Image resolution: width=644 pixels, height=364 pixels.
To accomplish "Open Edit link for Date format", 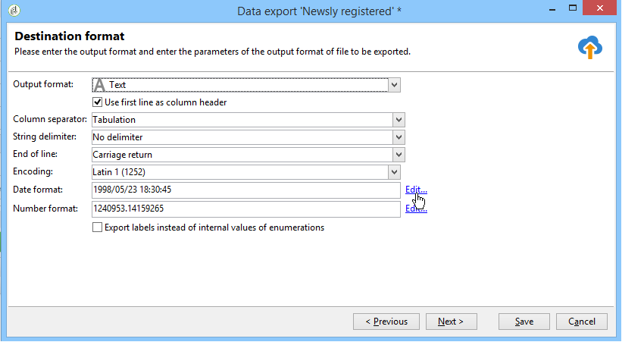I will coord(416,190).
